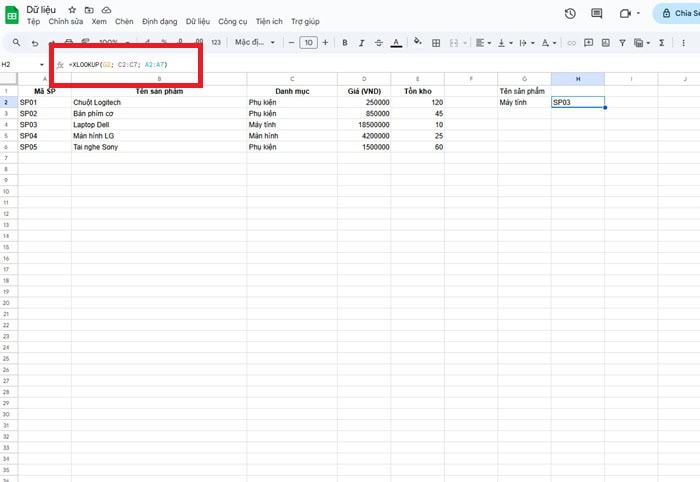Screen dimensions: 700x482
Task: Click the cloud save status icon
Action: (x=106, y=10)
